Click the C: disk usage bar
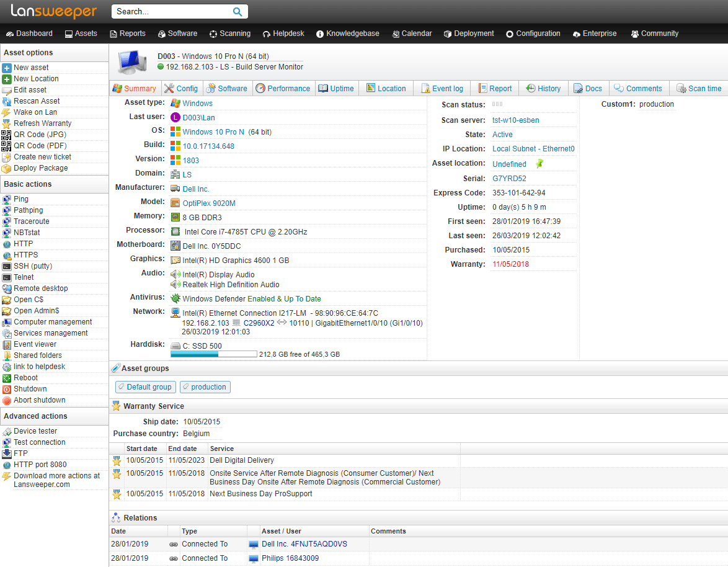 click(213, 354)
